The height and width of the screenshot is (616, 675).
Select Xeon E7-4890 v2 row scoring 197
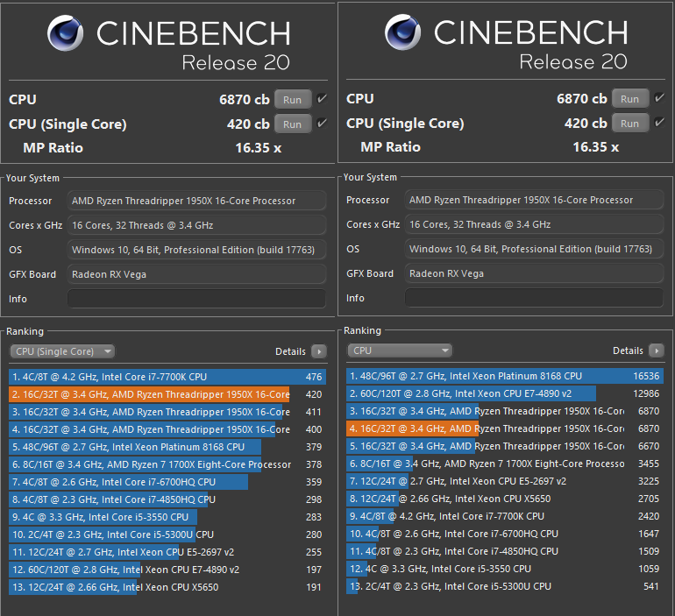tap(167, 570)
